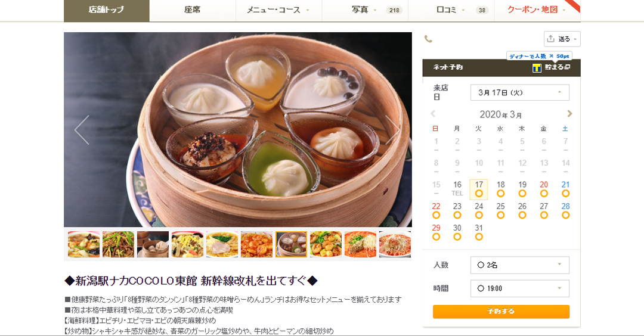Open the 口コミ reviews tab
644x336 pixels.
[451, 10]
